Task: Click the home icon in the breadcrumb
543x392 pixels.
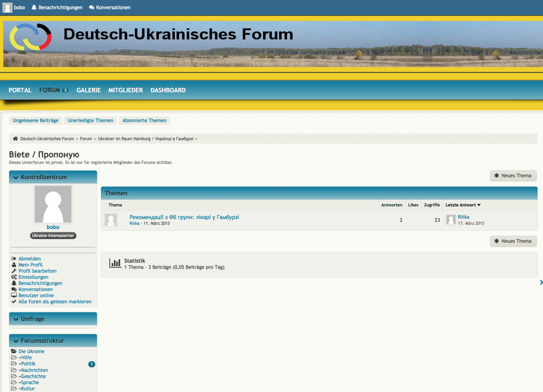Action: pyautogui.click(x=15, y=139)
